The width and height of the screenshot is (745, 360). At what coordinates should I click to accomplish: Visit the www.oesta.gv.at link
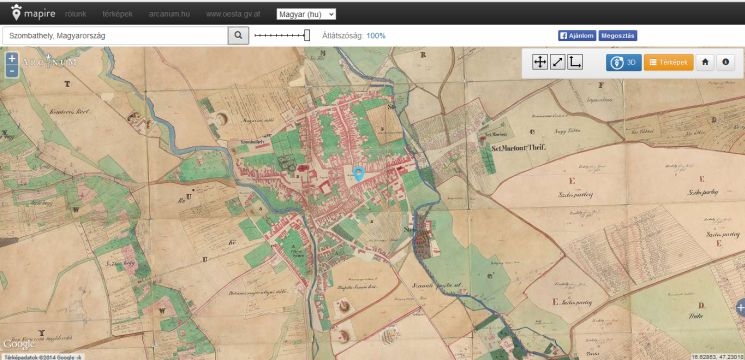tap(233, 14)
